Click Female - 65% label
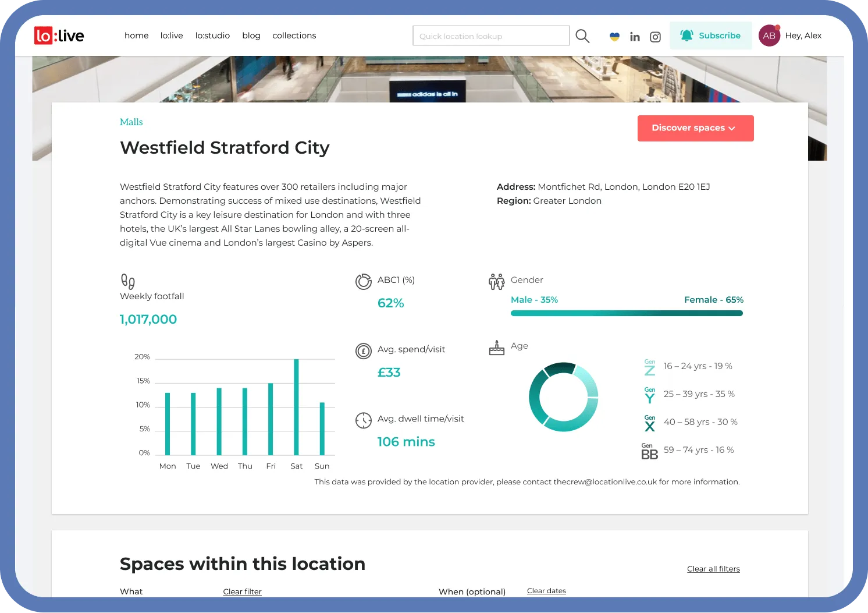 714,300
